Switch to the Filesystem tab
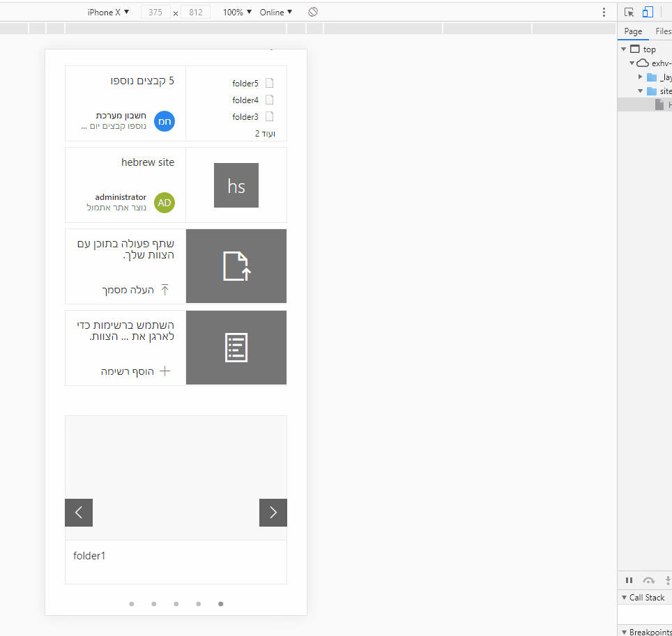Viewport: 672px width, 636px height. tap(663, 31)
